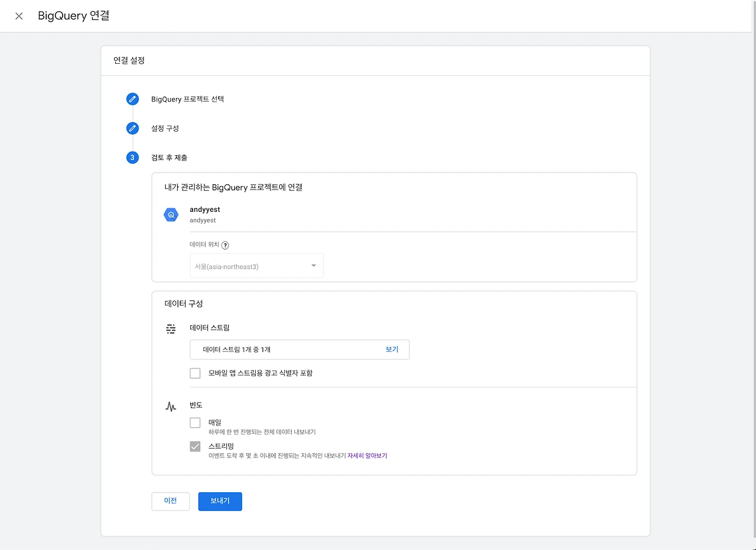
Task: Click the step 3 circle for 검토 후 제출
Action: click(x=133, y=158)
